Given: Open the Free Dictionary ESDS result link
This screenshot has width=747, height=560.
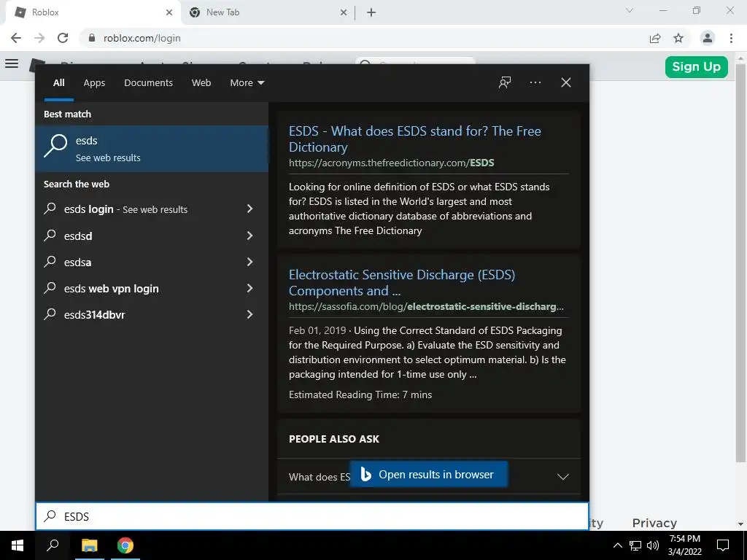Looking at the screenshot, I should [x=414, y=139].
